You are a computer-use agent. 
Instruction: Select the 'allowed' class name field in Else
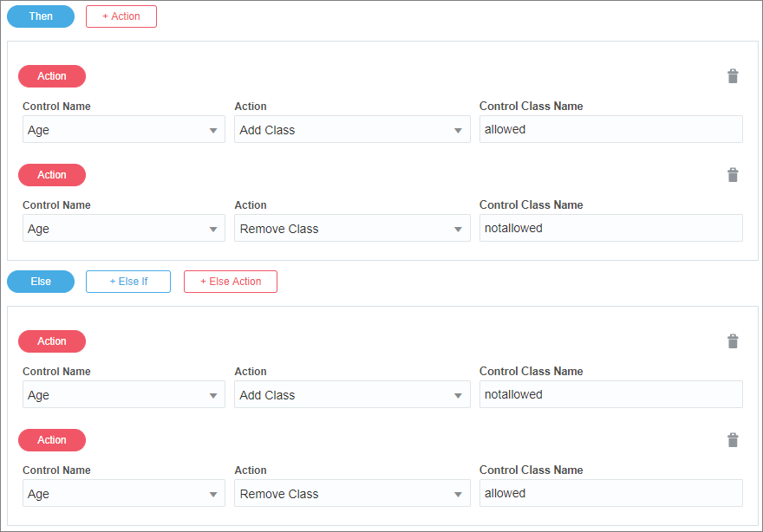(610, 493)
